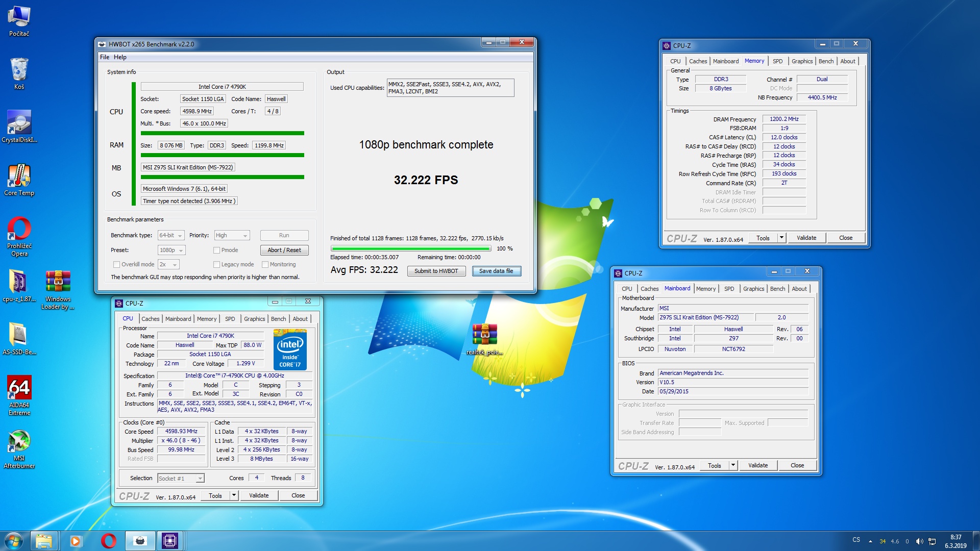Open Selection Socket #1 dropdown
Image resolution: width=980 pixels, height=551 pixels.
[181, 478]
